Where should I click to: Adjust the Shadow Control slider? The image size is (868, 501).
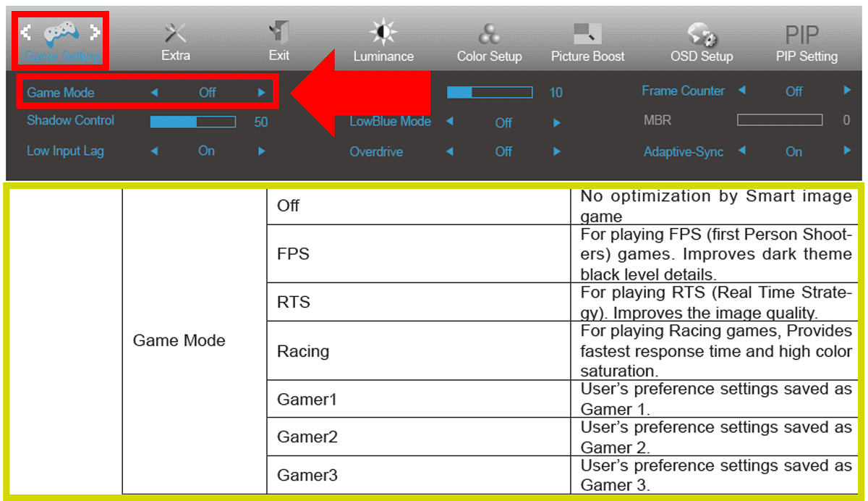pos(192,122)
